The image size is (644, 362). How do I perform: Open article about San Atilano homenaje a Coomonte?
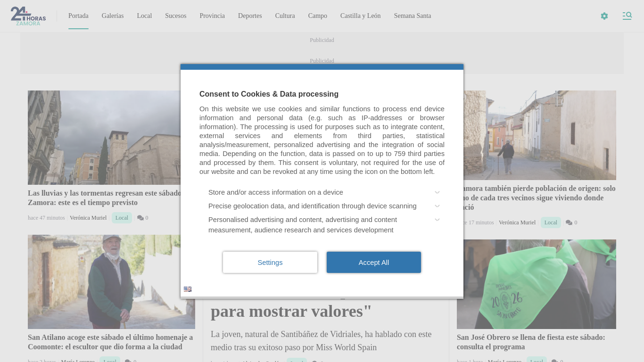[110, 342]
